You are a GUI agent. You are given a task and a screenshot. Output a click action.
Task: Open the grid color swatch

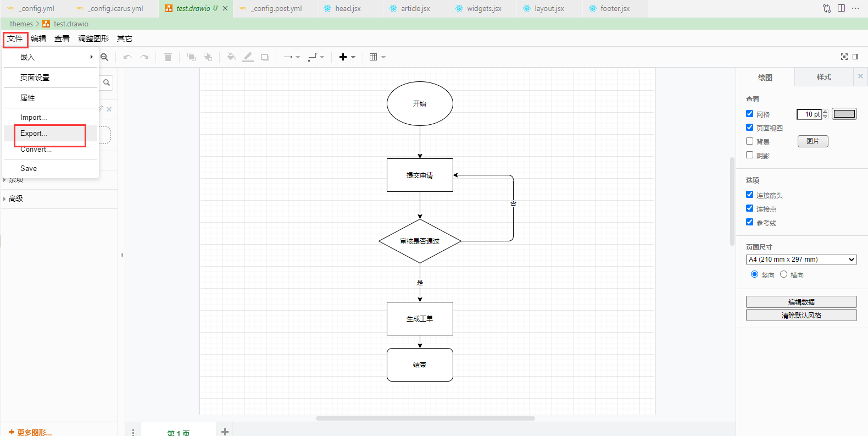[844, 114]
